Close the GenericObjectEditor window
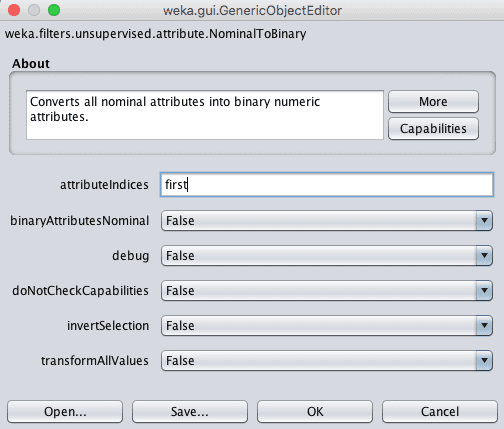 coord(14,10)
